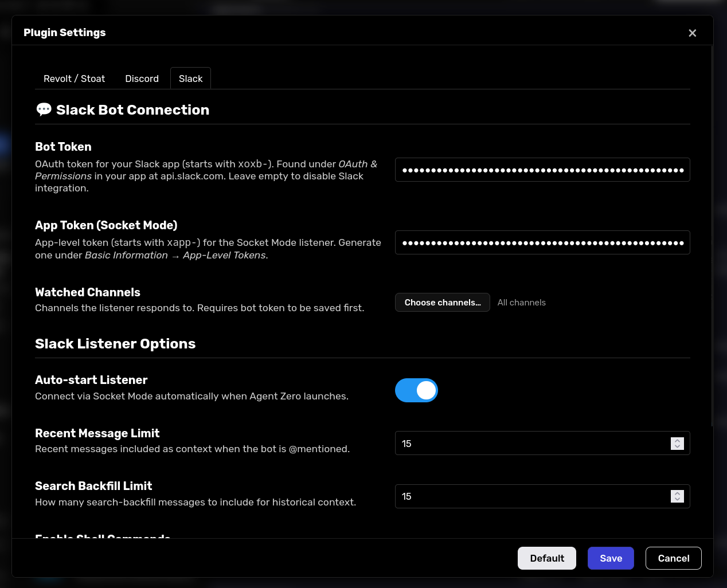This screenshot has height=588, width=727.
Task: Focus the App Token input field
Action: (x=542, y=242)
